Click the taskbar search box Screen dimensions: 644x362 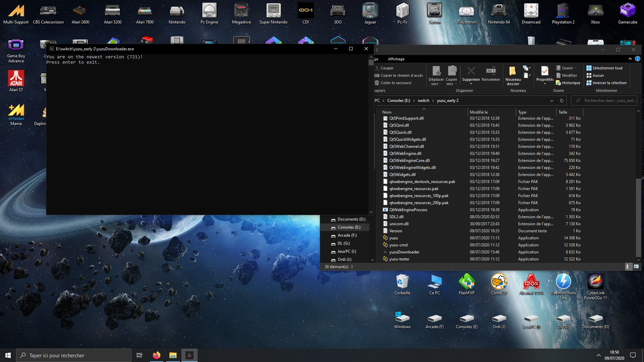point(74,355)
